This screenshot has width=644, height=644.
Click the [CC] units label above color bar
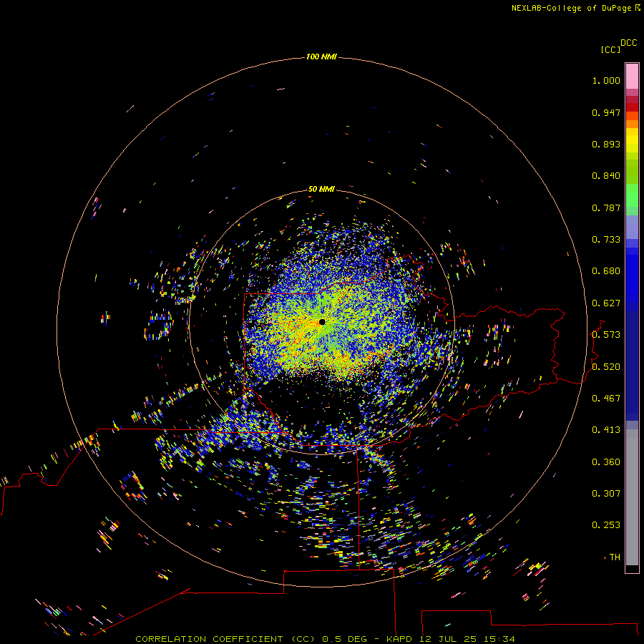tap(610, 49)
